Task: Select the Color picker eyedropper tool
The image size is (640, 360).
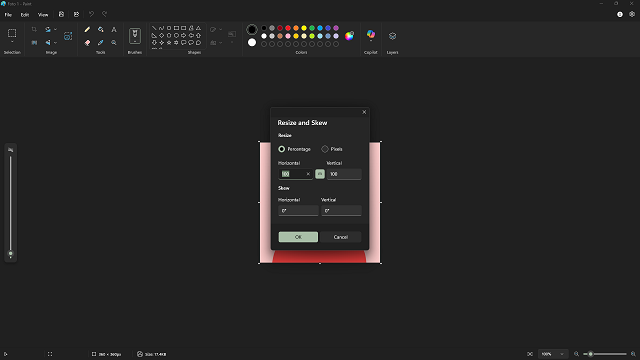Action: (x=100, y=42)
